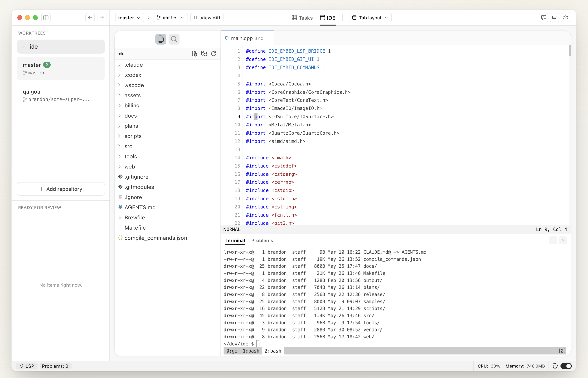The width and height of the screenshot is (588, 378).
Task: Switch to tmux window 1:bash
Action: (251, 351)
